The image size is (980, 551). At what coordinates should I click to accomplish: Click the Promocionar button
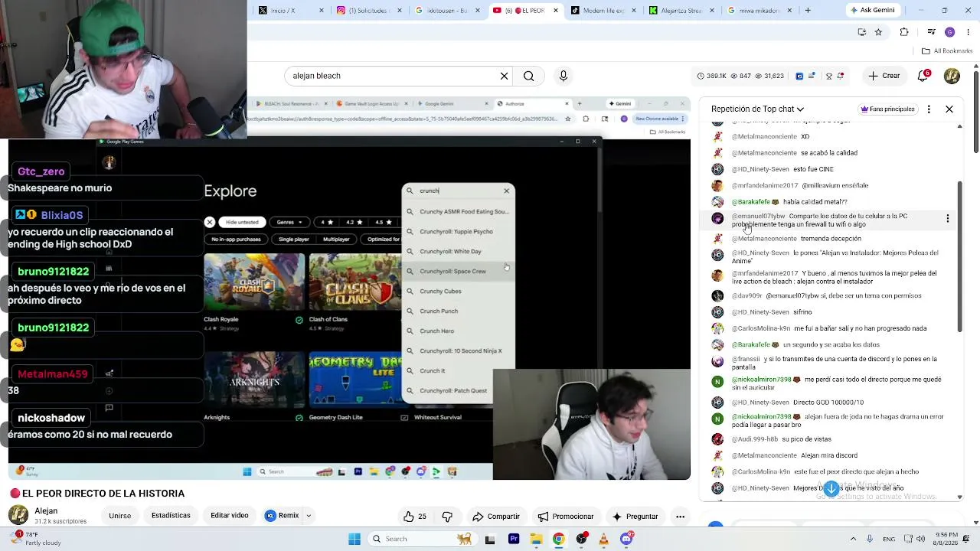566,517
